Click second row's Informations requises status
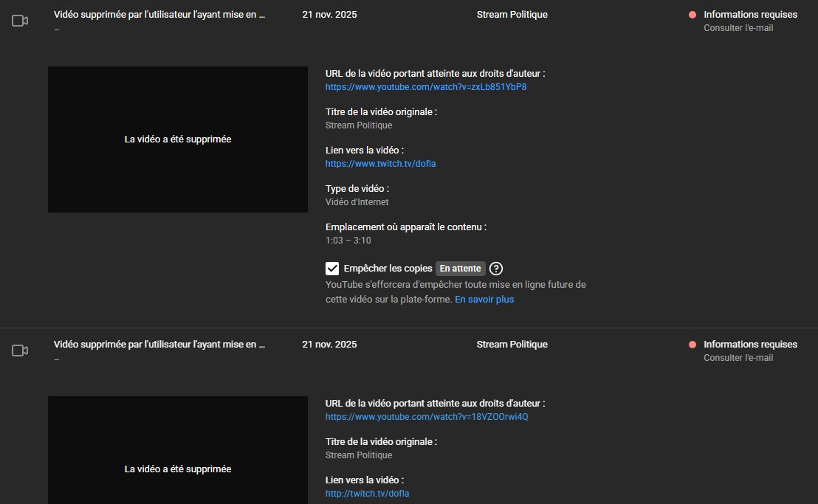 pyautogui.click(x=750, y=345)
